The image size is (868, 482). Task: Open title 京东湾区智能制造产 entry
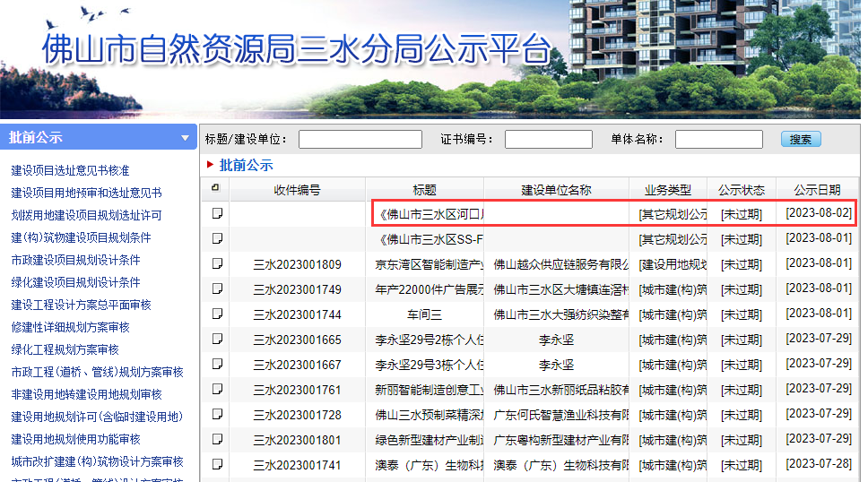429,264
